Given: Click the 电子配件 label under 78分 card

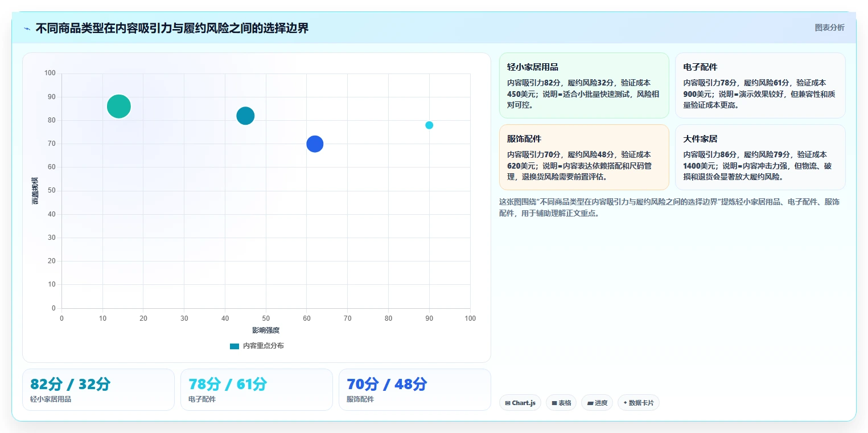Looking at the screenshot, I should (x=202, y=399).
